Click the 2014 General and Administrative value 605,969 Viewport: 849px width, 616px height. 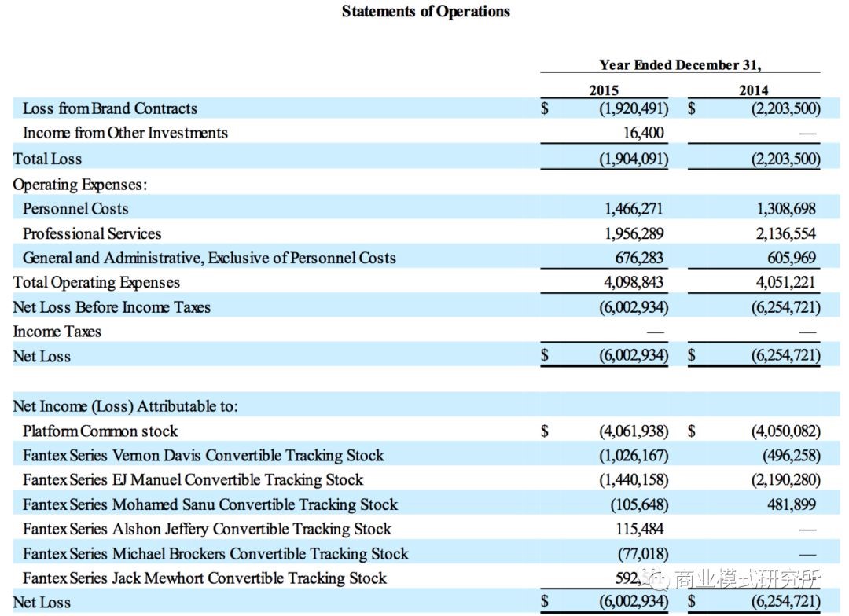point(792,258)
